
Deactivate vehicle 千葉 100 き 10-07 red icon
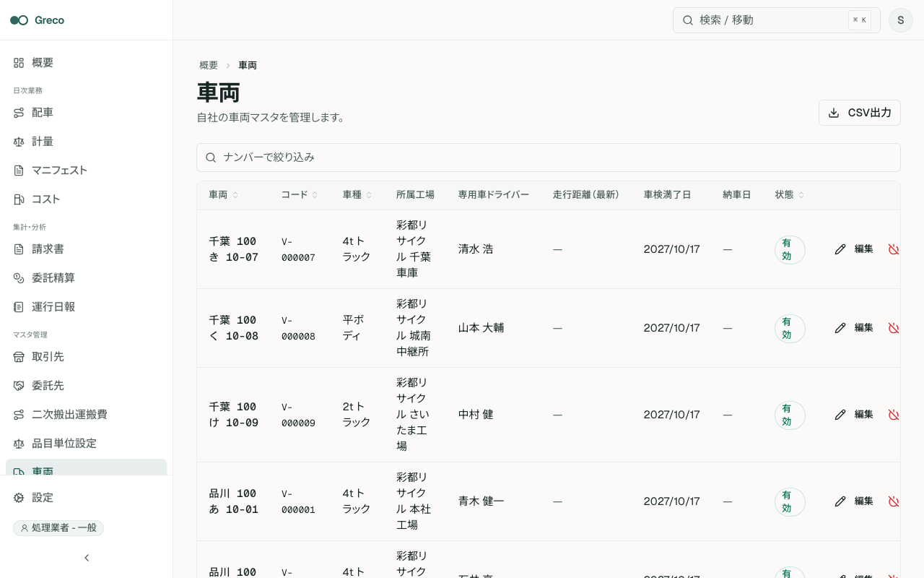tap(893, 249)
